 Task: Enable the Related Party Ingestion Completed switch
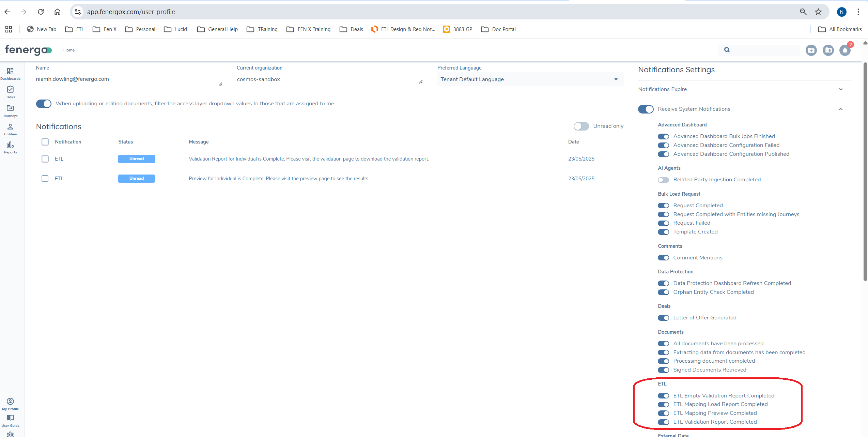(663, 180)
